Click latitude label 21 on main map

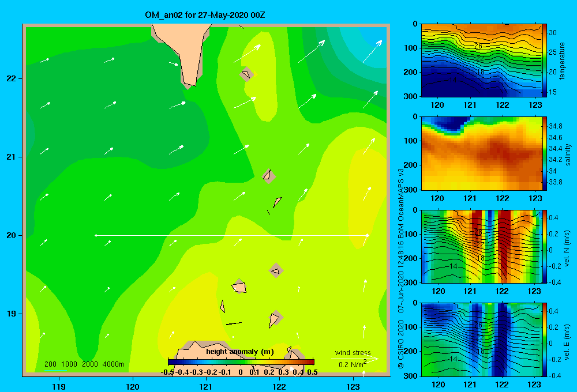point(12,157)
